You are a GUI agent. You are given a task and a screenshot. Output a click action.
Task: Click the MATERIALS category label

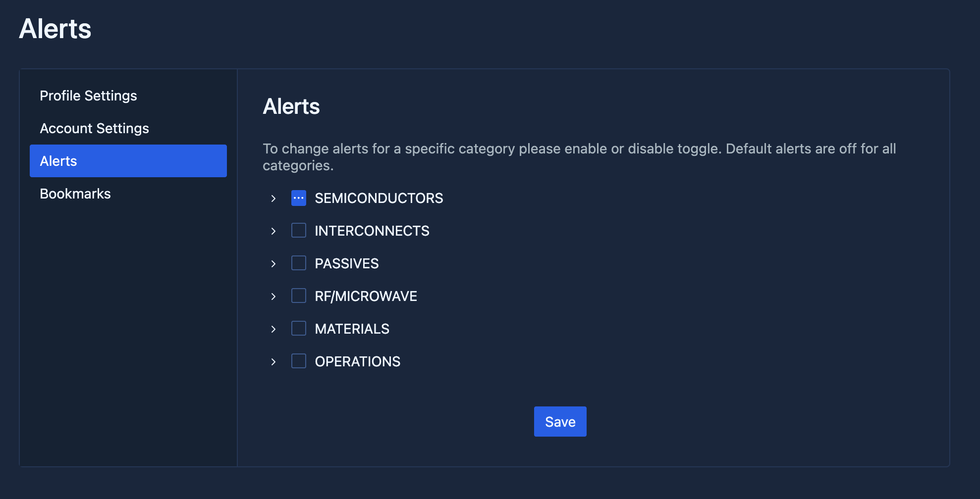pos(352,329)
